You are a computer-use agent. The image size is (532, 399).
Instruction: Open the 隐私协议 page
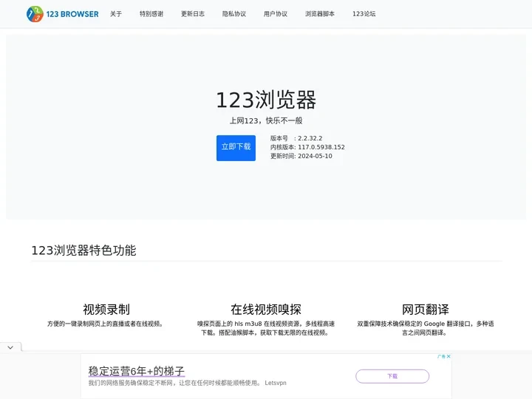coord(234,14)
